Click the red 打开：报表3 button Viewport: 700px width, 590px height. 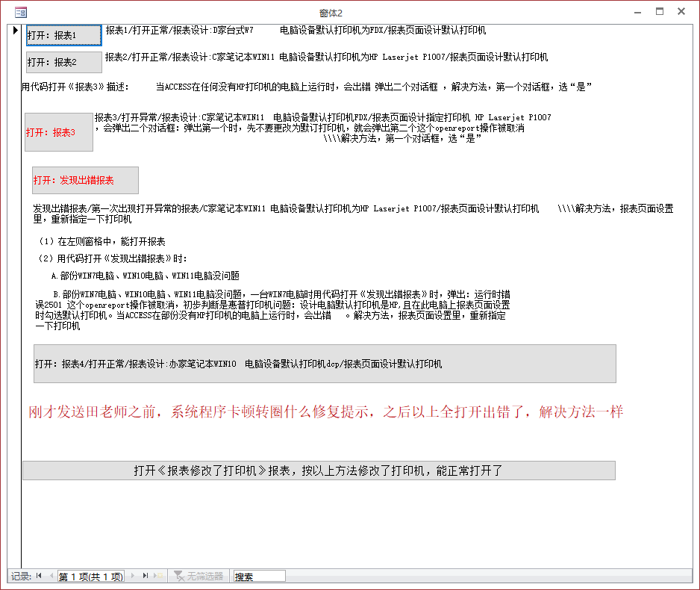pos(58,131)
